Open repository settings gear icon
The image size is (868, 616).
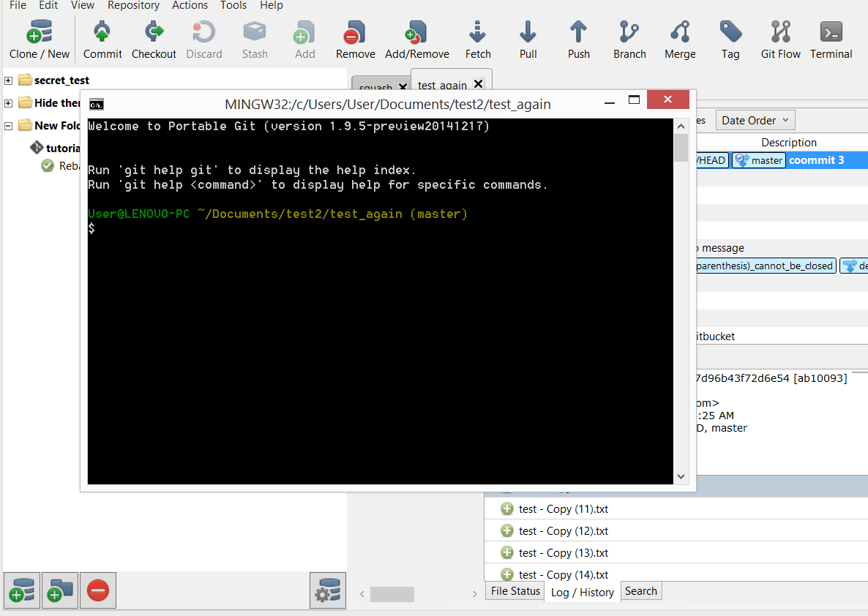[328, 590]
